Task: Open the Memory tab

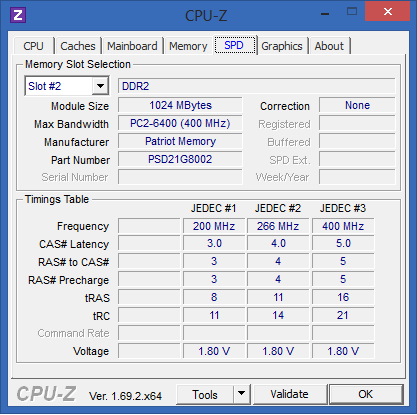Action: pyautogui.click(x=188, y=46)
